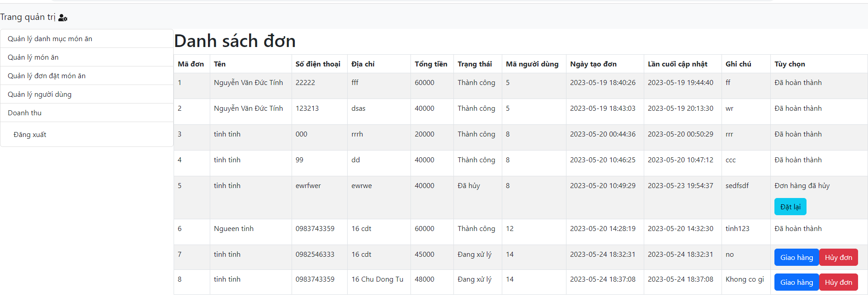Click Đơn hàng đã hủy text
Viewport: 868px width, 297px height.
click(802, 186)
